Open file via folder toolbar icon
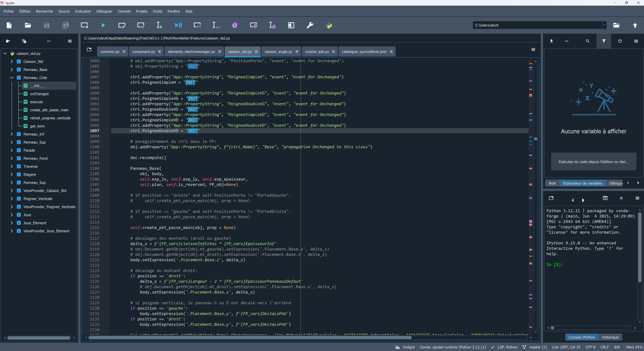644x351 pixels. click(x=28, y=25)
